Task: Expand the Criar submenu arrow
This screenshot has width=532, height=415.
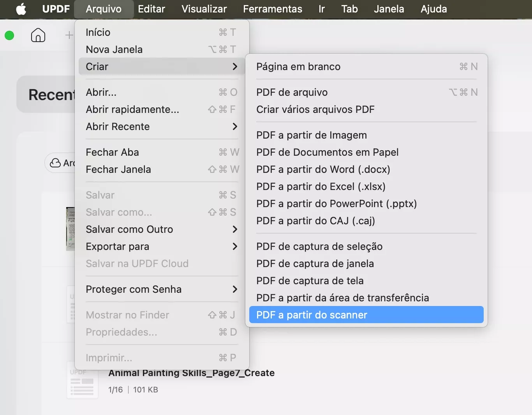Action: click(235, 67)
